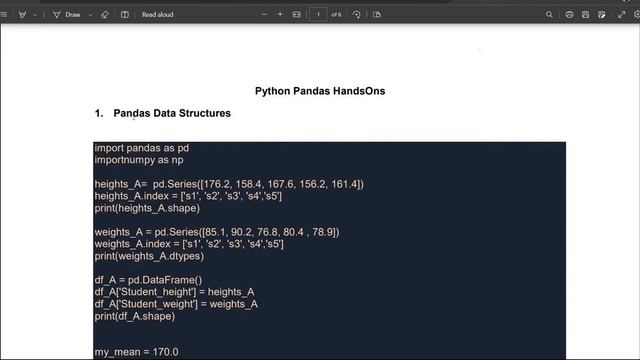Print the PDF document
Image resolution: width=640 pixels, height=360 pixels.
click(x=569, y=15)
